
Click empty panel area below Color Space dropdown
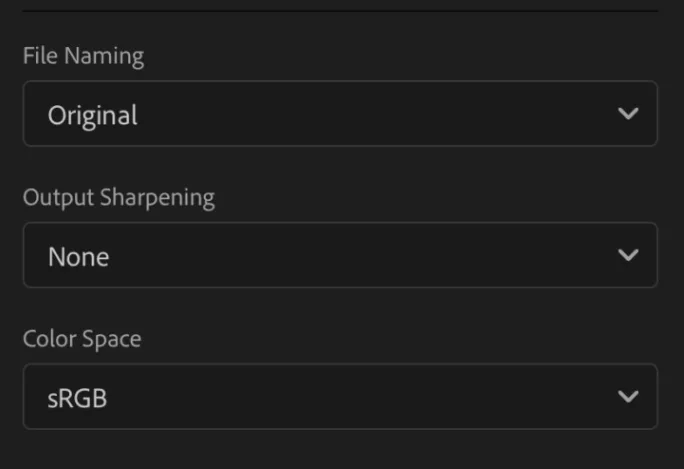[340, 450]
